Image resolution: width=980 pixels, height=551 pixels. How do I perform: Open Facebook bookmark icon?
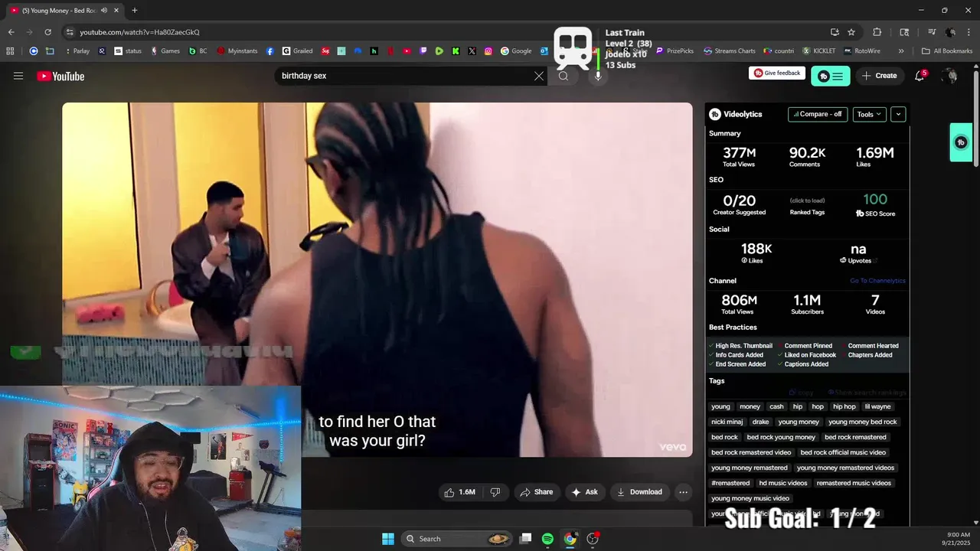(270, 51)
